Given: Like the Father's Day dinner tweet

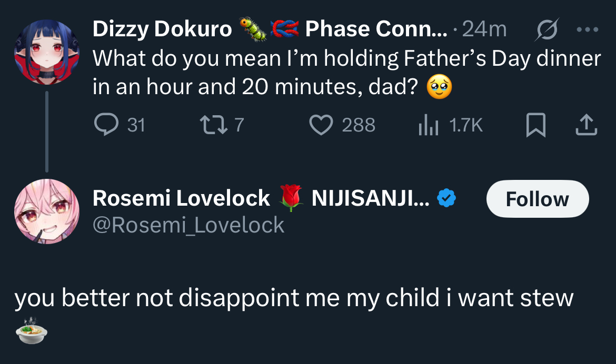Looking at the screenshot, I should pos(321,125).
